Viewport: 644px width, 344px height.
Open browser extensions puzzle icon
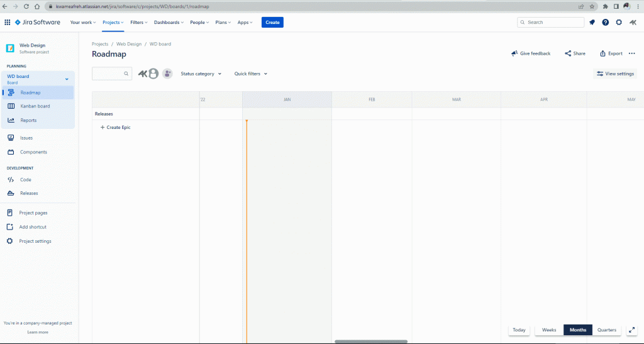tap(606, 6)
